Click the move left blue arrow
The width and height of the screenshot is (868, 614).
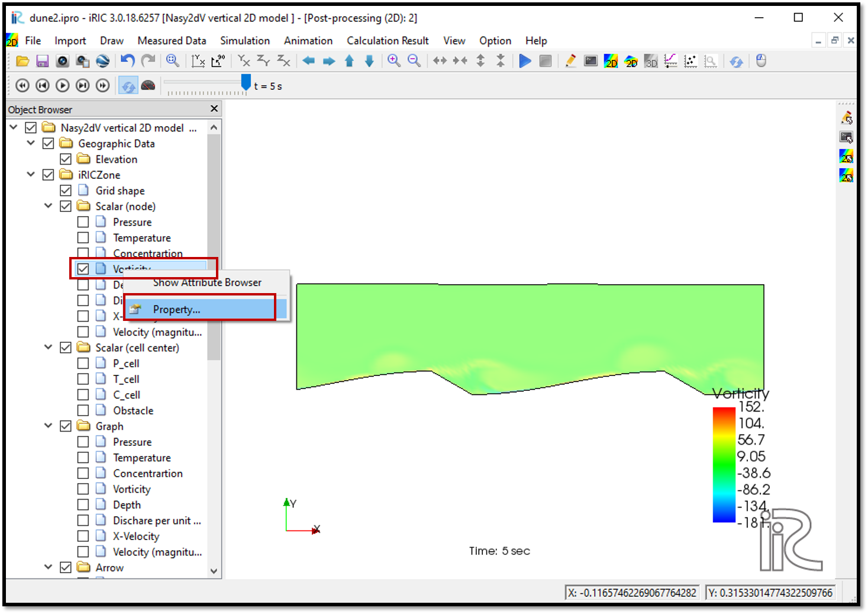tap(309, 61)
